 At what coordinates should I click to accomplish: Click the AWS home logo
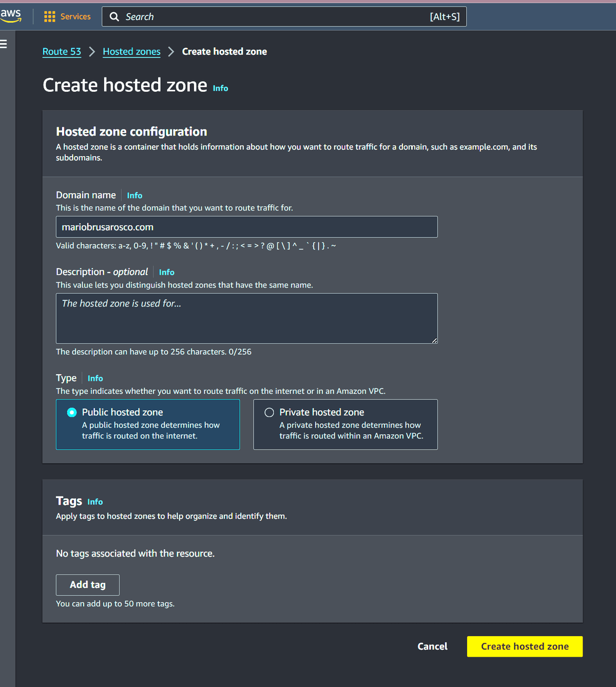pos(11,16)
